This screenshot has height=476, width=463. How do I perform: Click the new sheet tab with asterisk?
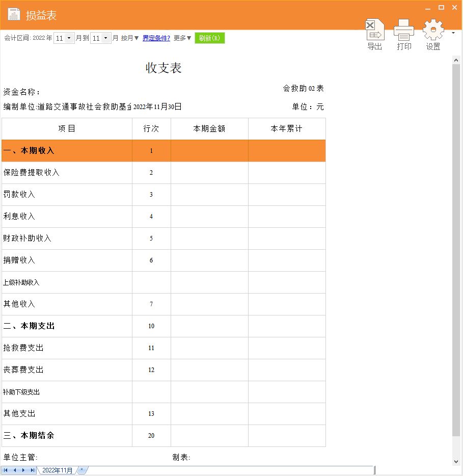pyautogui.click(x=81, y=470)
